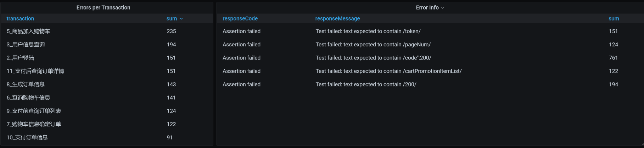Select the 8_生成订单信息 transaction cell

coord(26,84)
